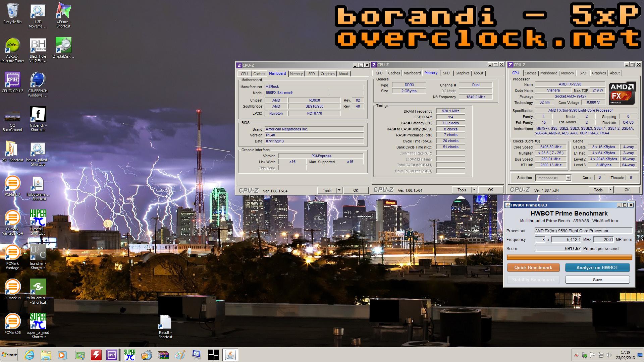Click motherboard model 990FX Extreme9
The height and width of the screenshot is (362, 644).
(x=296, y=93)
